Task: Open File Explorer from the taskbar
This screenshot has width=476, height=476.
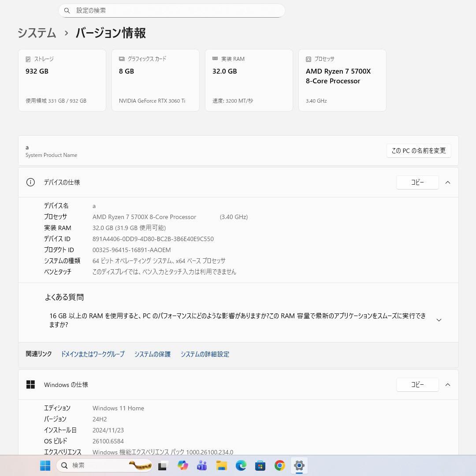Action: pyautogui.click(x=221, y=465)
